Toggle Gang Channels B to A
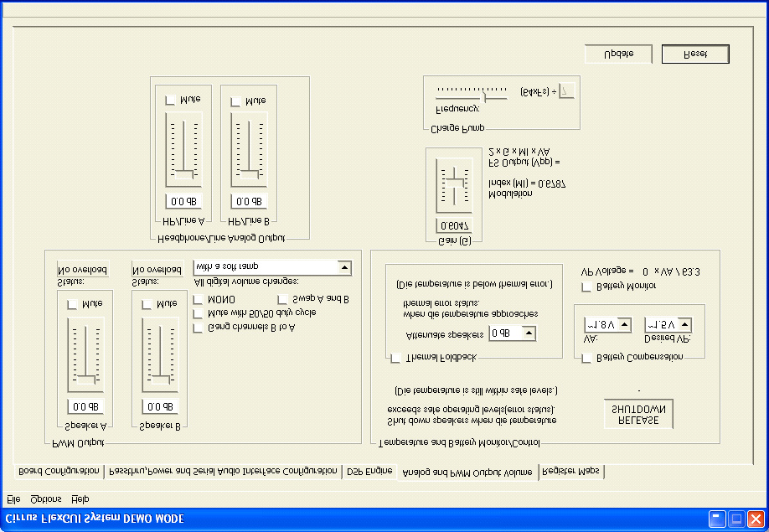769x532 pixels. pyautogui.click(x=196, y=328)
